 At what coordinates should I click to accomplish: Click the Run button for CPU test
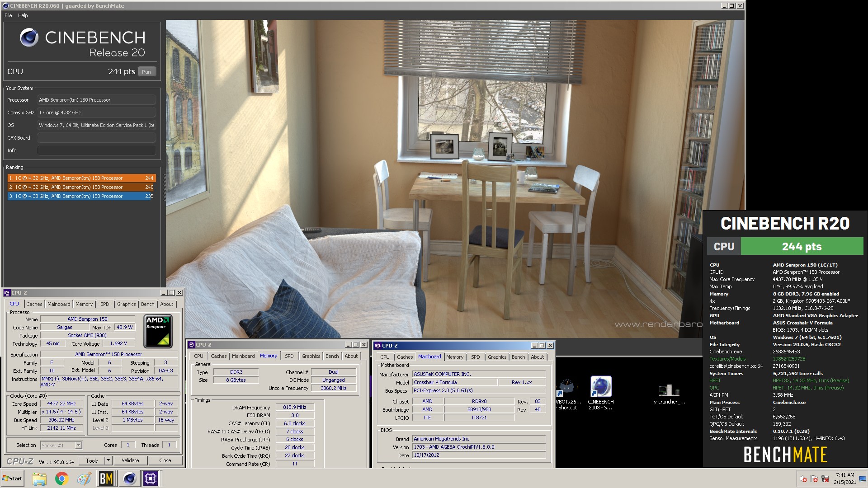click(146, 71)
